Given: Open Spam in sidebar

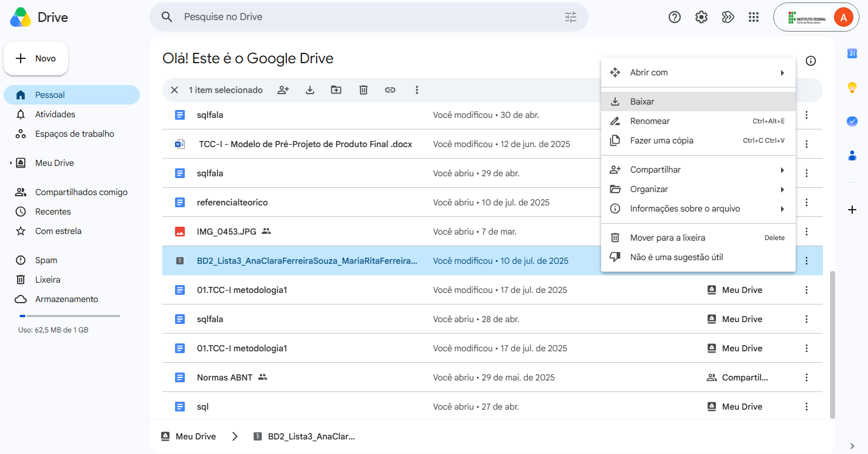Looking at the screenshot, I should [72, 260].
